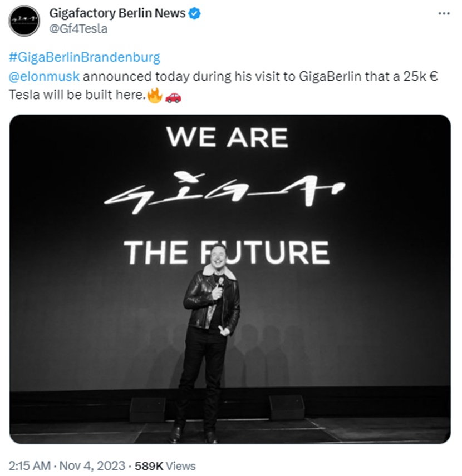Open the three-dot more options menu
This screenshot has width=462, height=476.
(x=444, y=13)
